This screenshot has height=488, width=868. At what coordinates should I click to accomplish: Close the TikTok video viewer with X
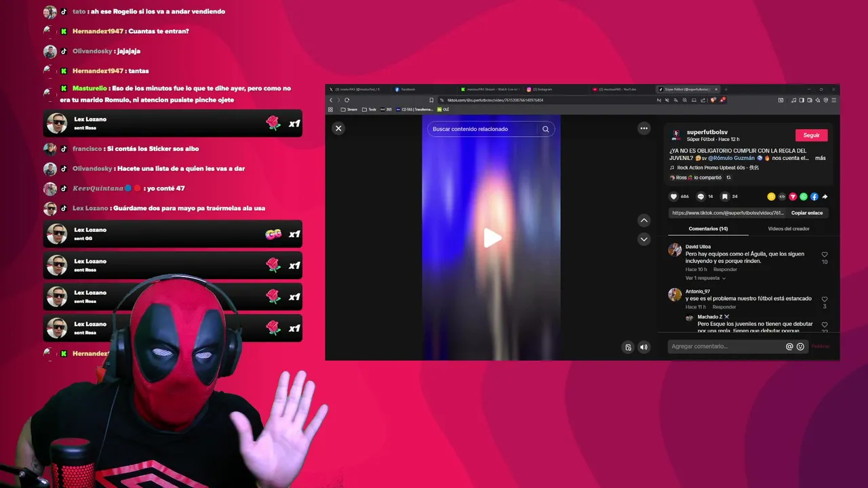point(338,128)
